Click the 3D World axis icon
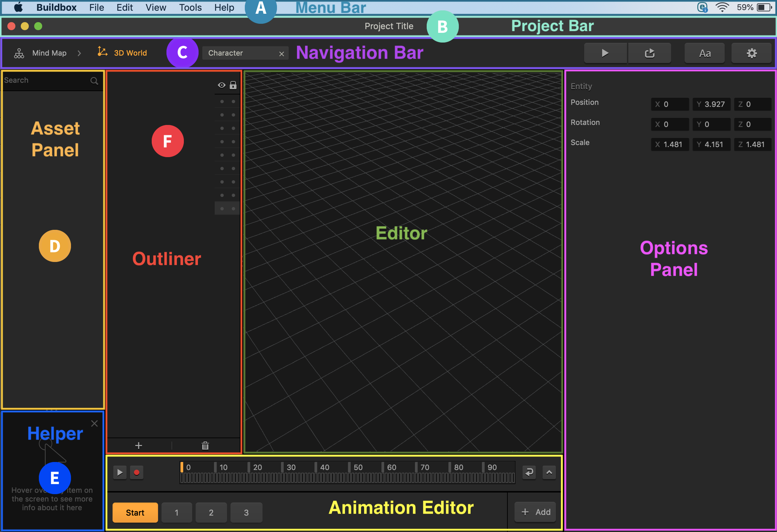The height and width of the screenshot is (532, 777). pos(102,52)
